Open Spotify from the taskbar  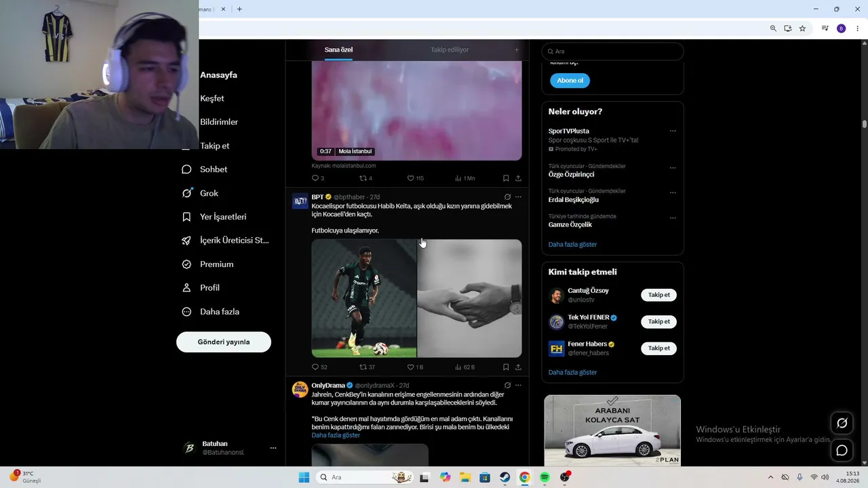(x=545, y=477)
